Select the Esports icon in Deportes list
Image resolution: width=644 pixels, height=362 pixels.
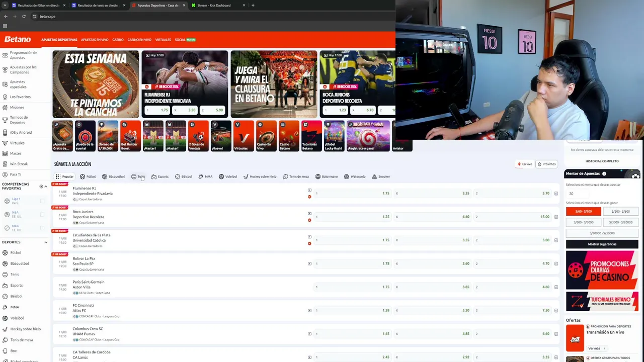[5, 285]
